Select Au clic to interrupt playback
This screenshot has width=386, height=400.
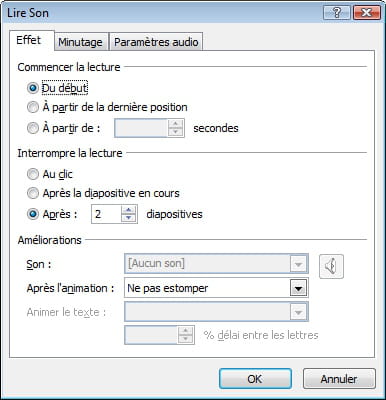pyautogui.click(x=33, y=174)
